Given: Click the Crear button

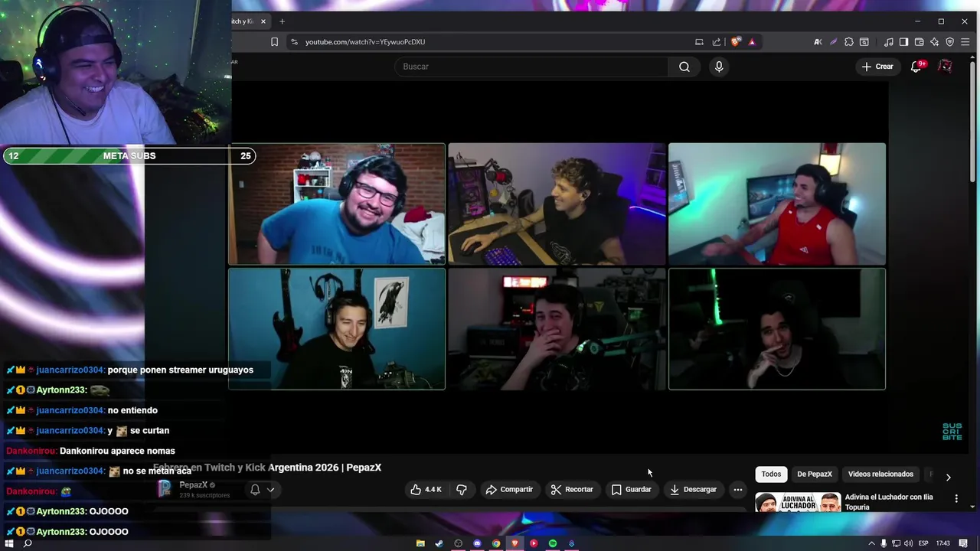Looking at the screenshot, I should click(877, 67).
